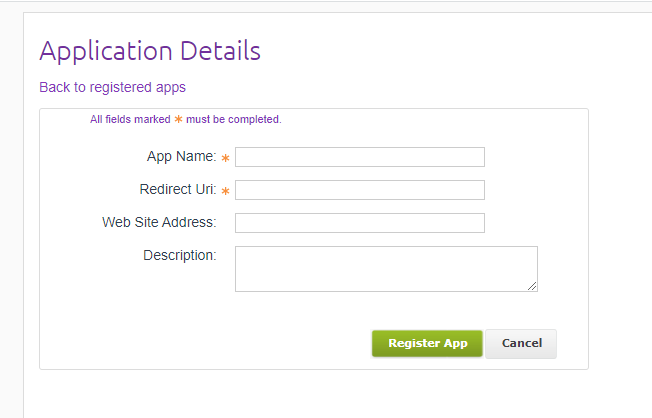Click the Web Site Address field

(x=360, y=223)
